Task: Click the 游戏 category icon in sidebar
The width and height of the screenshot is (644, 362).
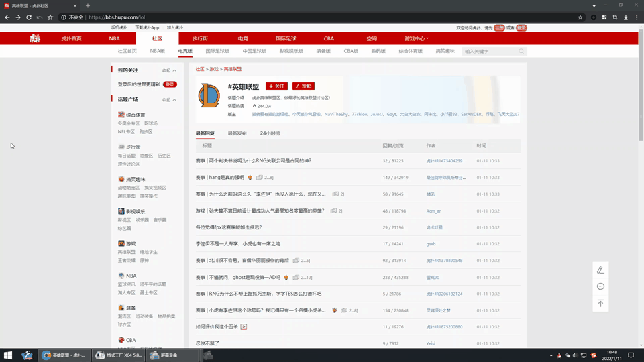Action: [121, 243]
